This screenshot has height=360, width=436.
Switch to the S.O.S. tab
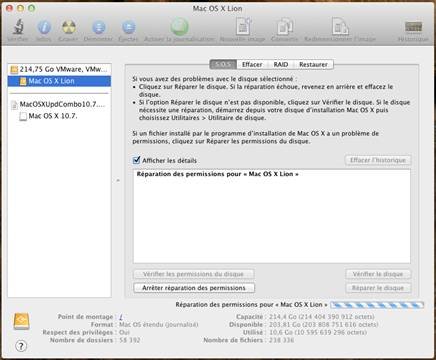[223, 64]
